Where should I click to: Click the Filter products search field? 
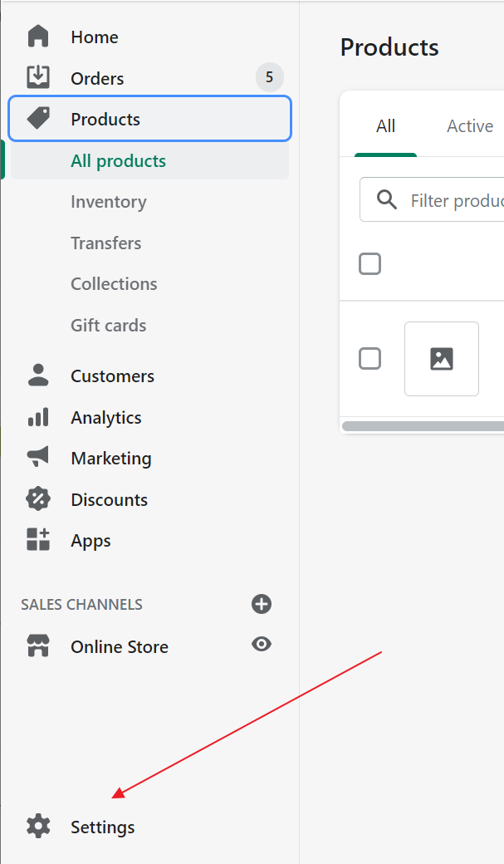[432, 199]
